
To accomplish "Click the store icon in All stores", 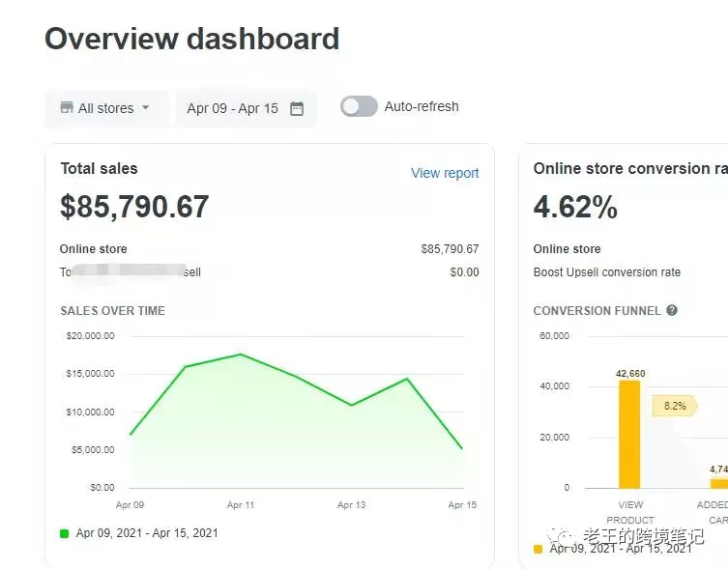I will (67, 108).
